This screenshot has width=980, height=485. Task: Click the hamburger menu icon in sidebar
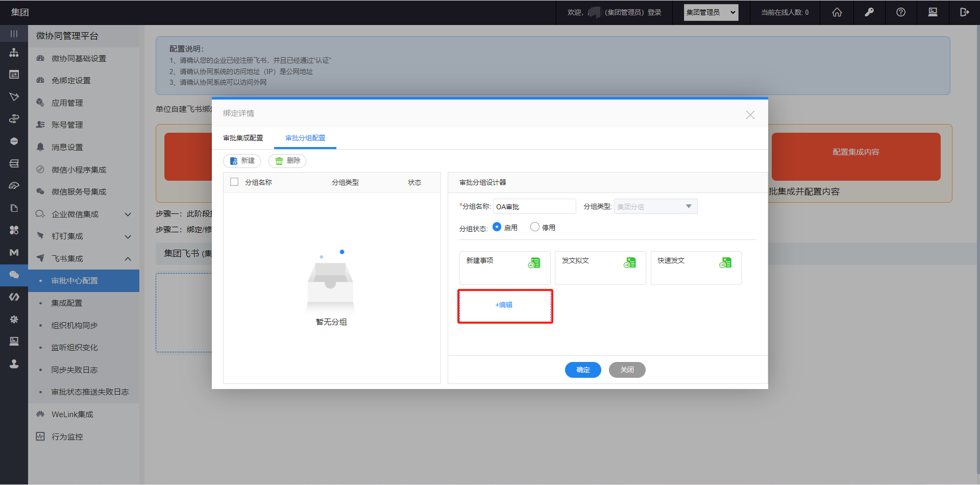(14, 34)
